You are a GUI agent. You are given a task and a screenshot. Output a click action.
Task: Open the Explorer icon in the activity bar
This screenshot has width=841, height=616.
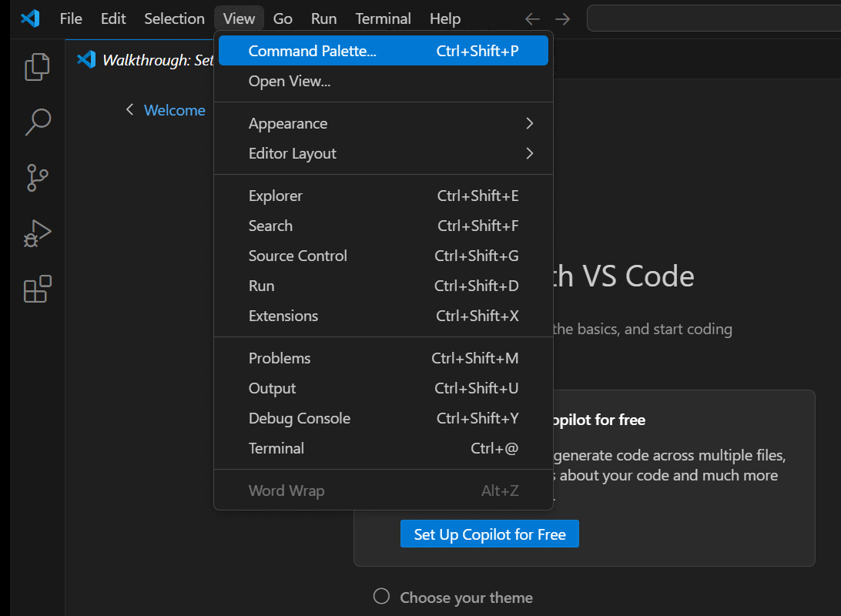(x=37, y=67)
